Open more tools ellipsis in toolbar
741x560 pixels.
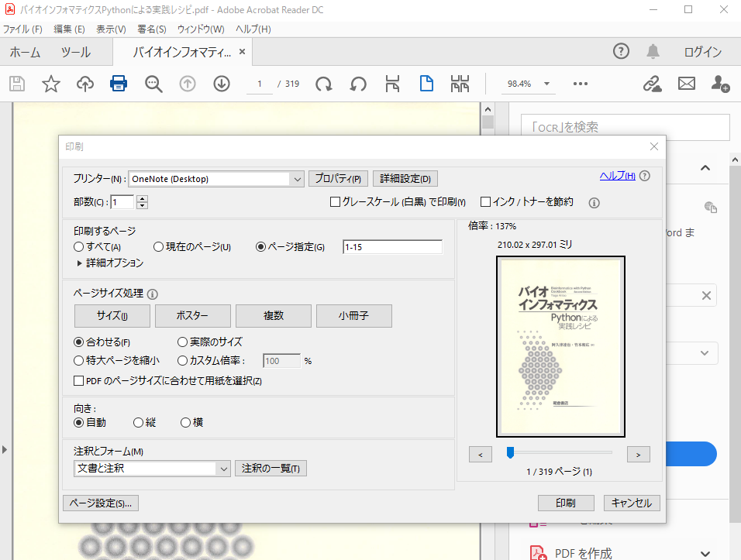click(x=581, y=84)
